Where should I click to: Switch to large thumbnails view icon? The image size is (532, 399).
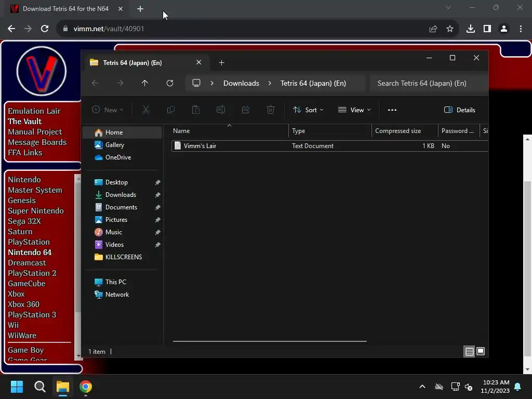(481, 352)
